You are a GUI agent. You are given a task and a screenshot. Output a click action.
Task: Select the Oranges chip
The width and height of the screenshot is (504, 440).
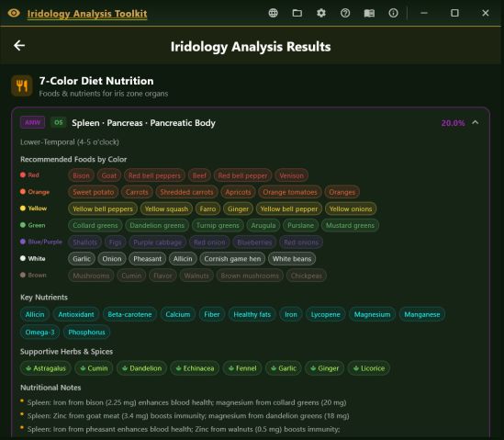[342, 192]
